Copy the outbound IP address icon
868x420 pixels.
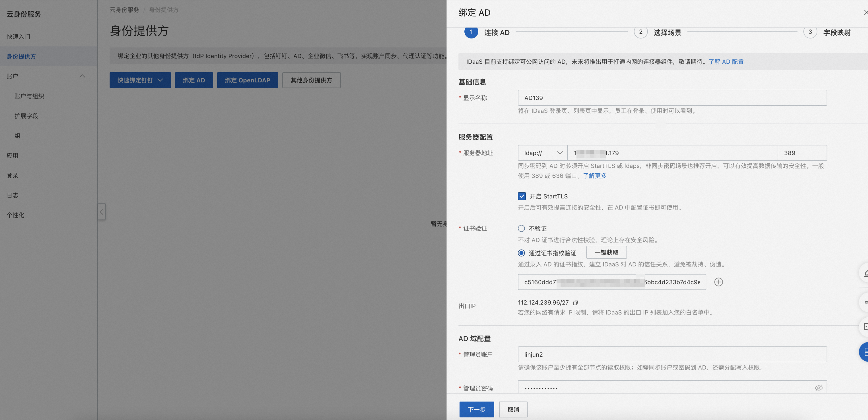pos(575,303)
